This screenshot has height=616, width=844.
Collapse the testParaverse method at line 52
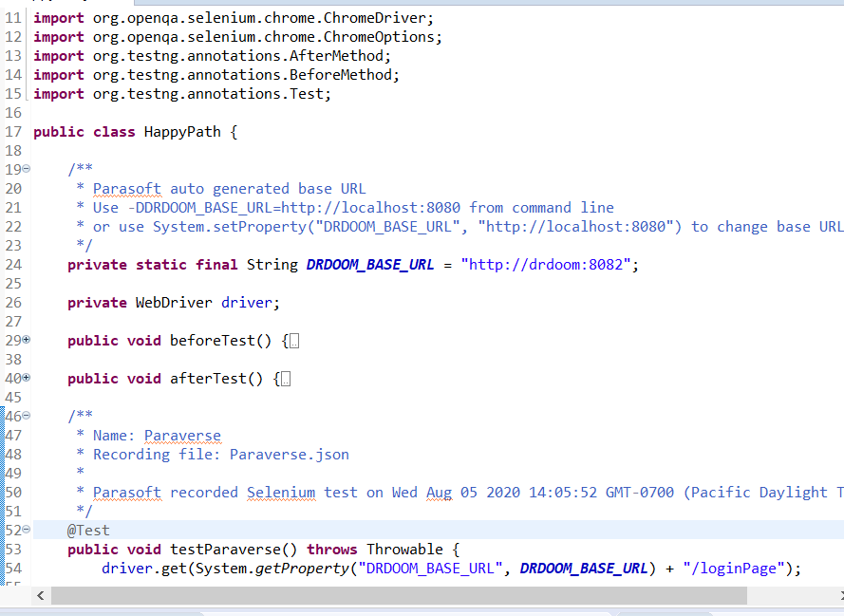click(x=26, y=530)
